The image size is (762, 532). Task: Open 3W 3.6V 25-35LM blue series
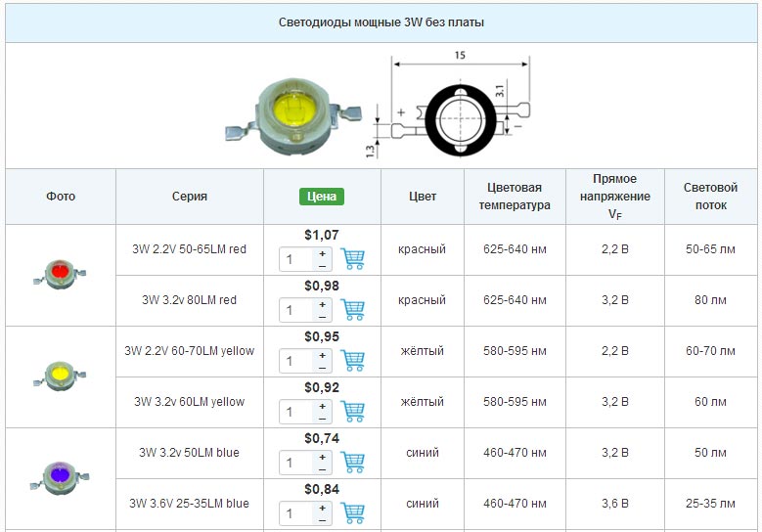point(190,504)
